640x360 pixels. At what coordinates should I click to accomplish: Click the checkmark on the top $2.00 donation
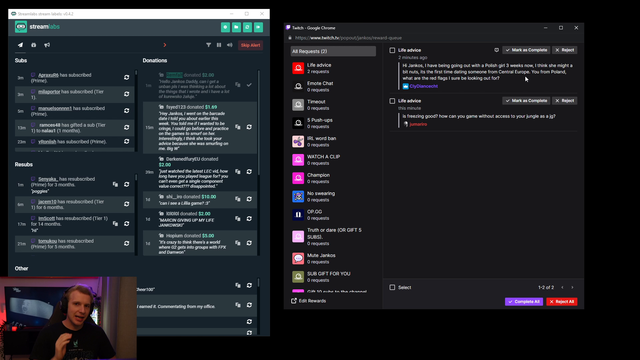click(249, 85)
